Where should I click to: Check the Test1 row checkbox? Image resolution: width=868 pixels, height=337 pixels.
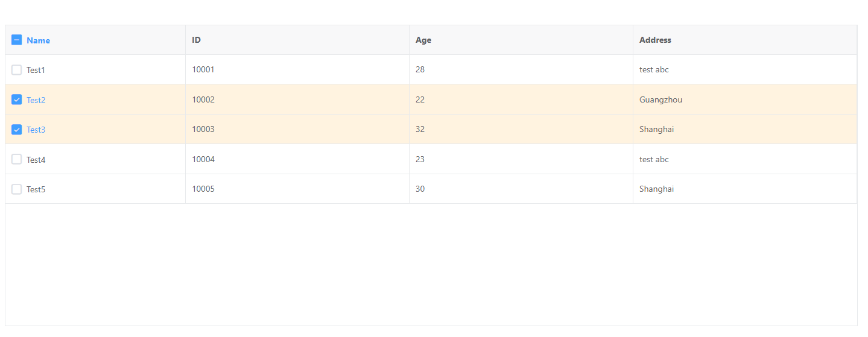tap(17, 70)
